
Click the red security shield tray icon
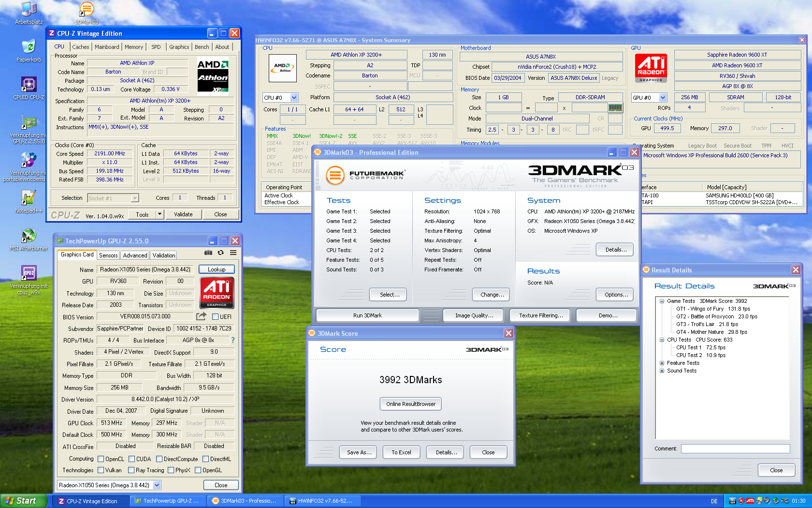coord(741,501)
